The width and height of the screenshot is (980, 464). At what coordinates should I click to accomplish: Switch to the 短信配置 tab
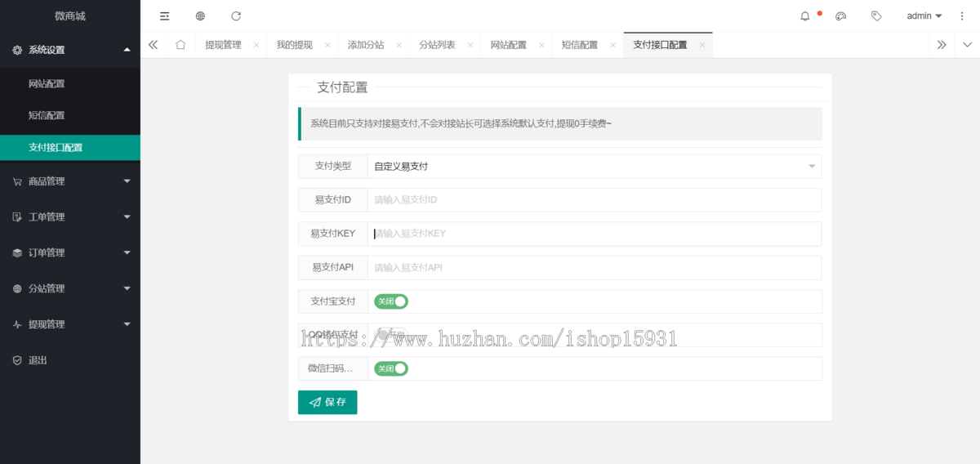[580, 45]
